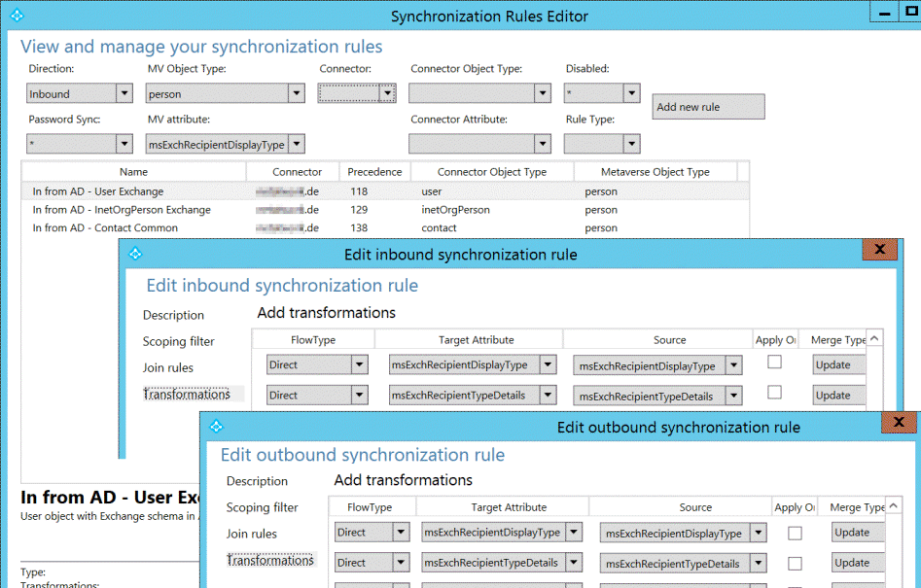The image size is (921, 588).
Task: Click the Edit outbound rule window icon
Action: pos(216,426)
